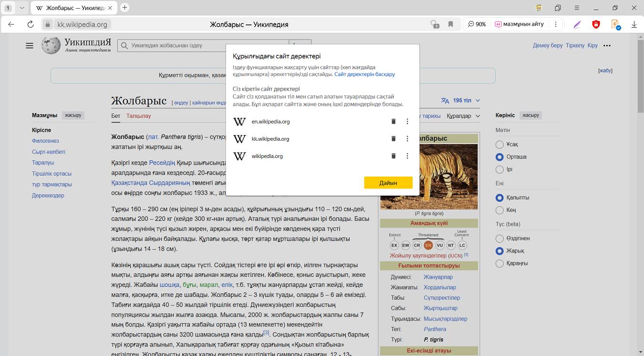Open Сайт деректерін басқару link
The image size is (644, 356).
coord(364,74)
